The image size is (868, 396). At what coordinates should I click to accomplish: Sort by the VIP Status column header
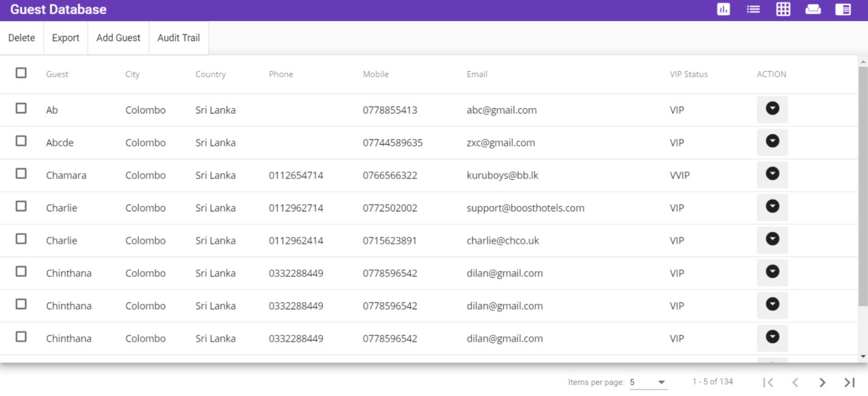[x=689, y=74]
